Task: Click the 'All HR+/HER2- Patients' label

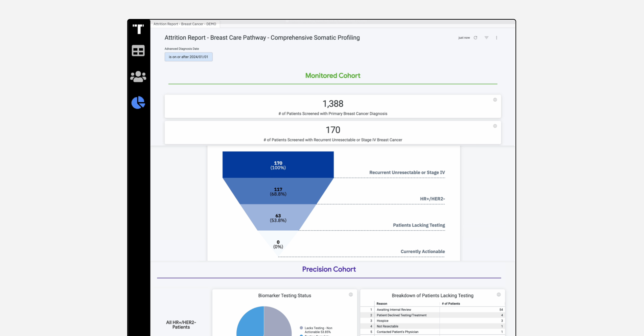Action: (181, 325)
